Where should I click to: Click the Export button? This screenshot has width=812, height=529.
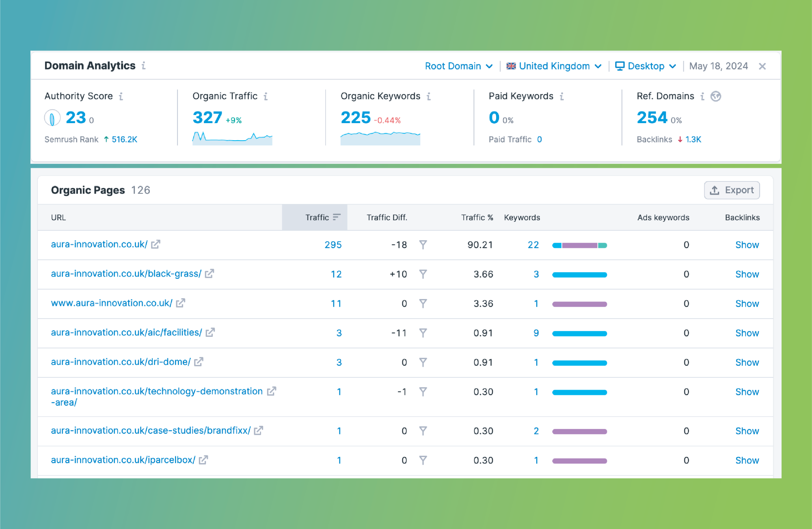[x=732, y=190]
